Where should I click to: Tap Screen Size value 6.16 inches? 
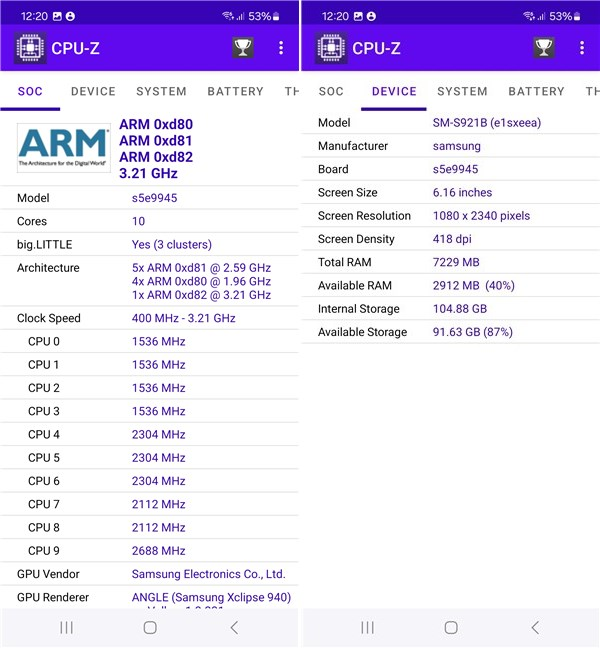coord(462,193)
